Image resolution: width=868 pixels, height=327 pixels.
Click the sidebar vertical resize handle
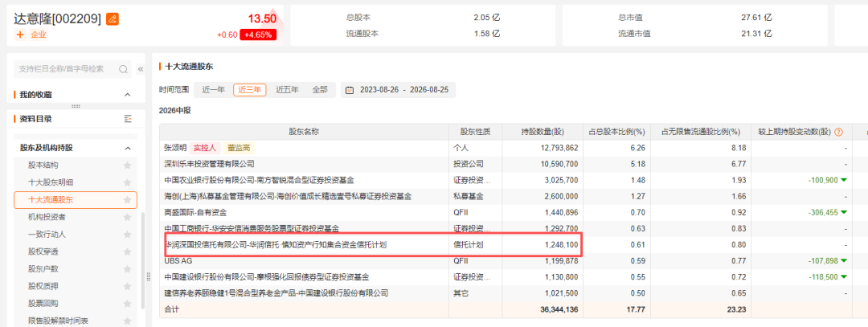(149, 276)
